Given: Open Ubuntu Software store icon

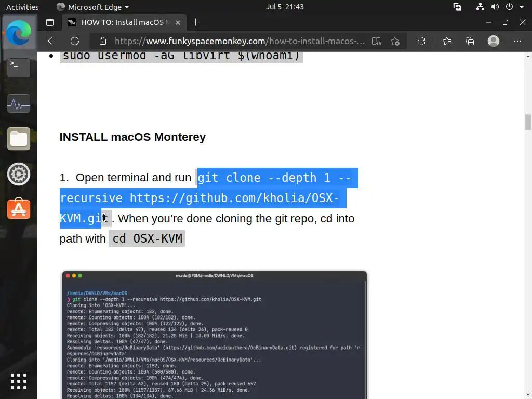Looking at the screenshot, I should 19,209.
